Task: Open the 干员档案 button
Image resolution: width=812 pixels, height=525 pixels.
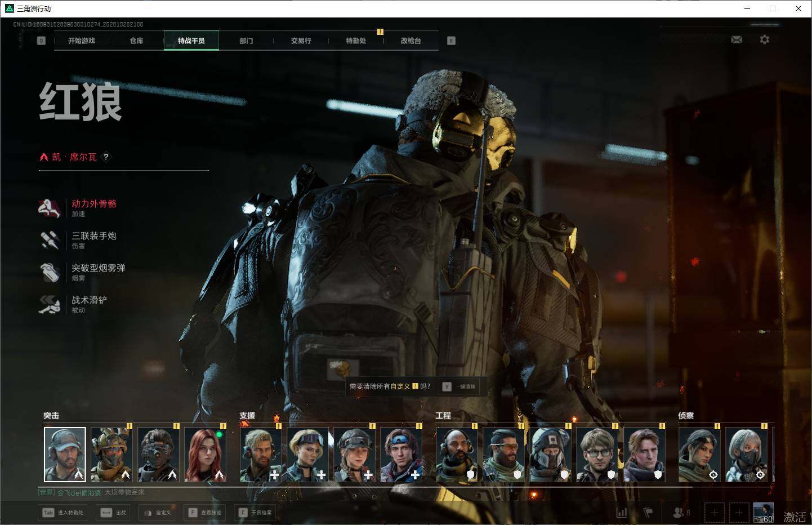Action: (256, 513)
